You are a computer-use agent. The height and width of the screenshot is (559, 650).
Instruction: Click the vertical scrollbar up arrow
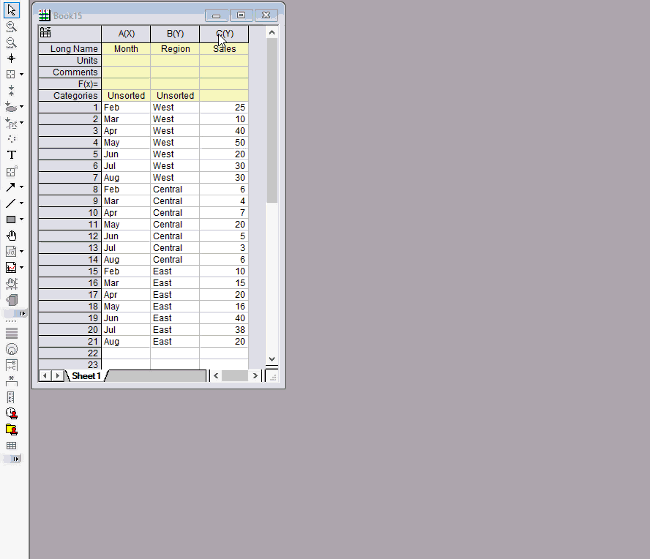point(272,32)
